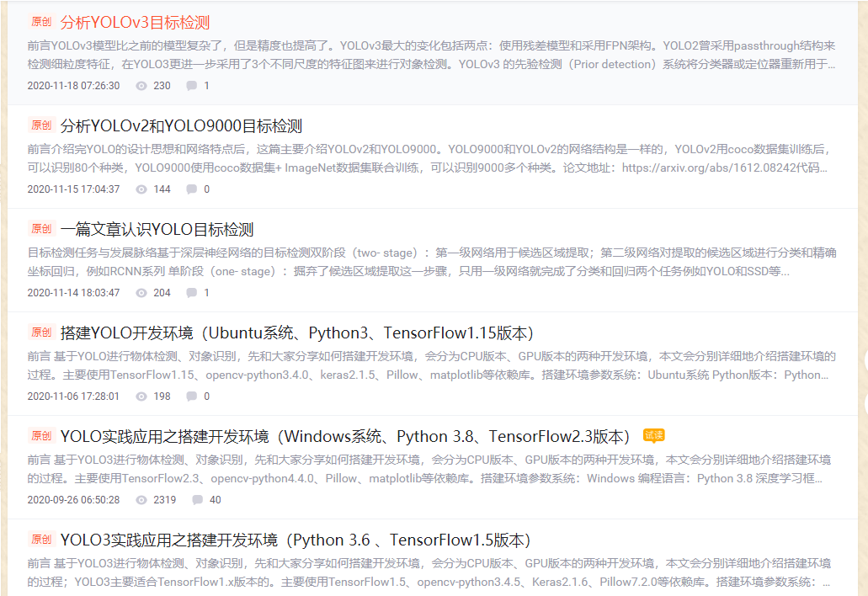Open the YOLO3 Python 3.6 TensorFlow1.5 article

(296, 540)
